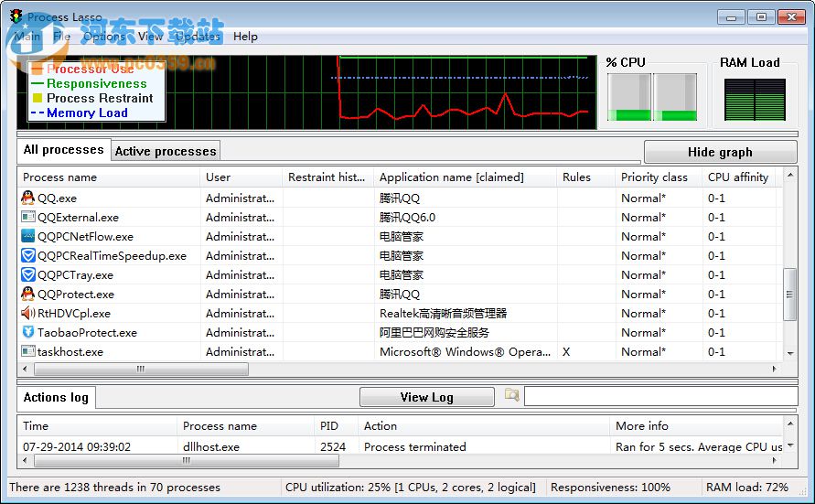Click the QQPCRealTimeSpeedup.exe shield icon
The width and height of the screenshot is (815, 504).
pos(28,255)
